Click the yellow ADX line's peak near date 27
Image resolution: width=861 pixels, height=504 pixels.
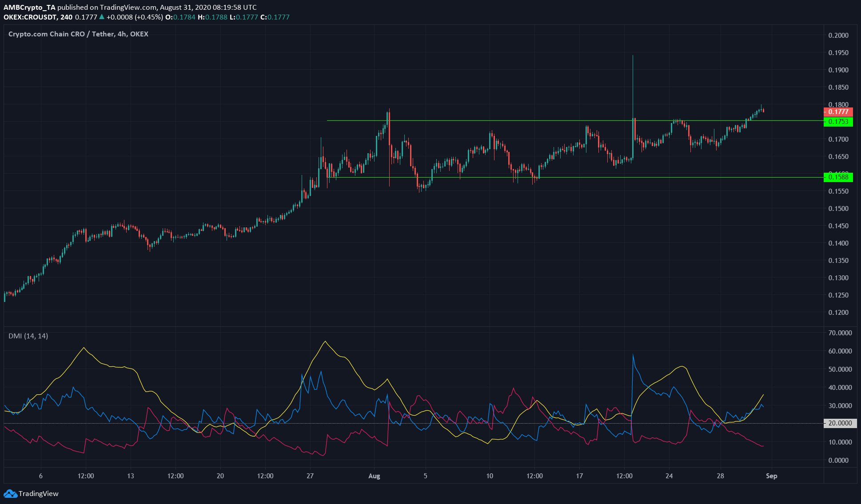pos(325,341)
